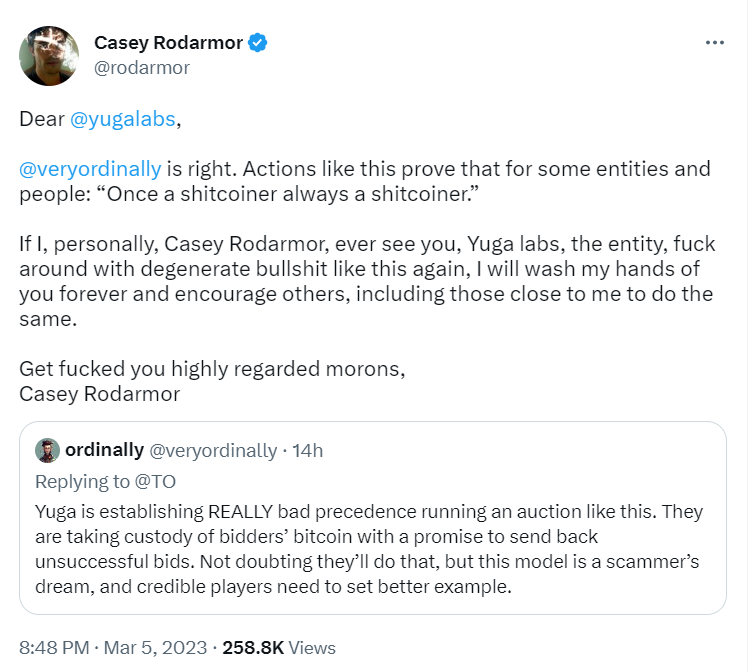Viewport: 750px width, 672px height.
Task: Visit the @rodarmor handle under the name
Action: tap(141, 68)
